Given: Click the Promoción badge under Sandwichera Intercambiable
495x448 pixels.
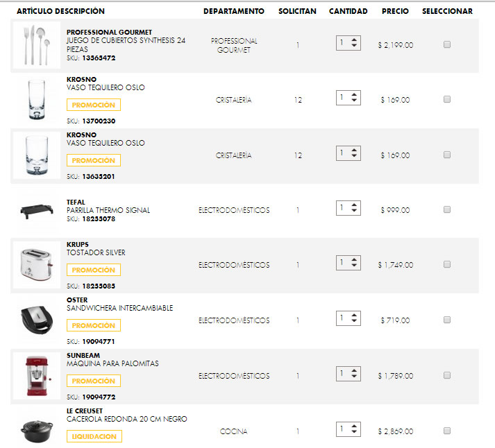Looking at the screenshot, I should click(x=94, y=325).
